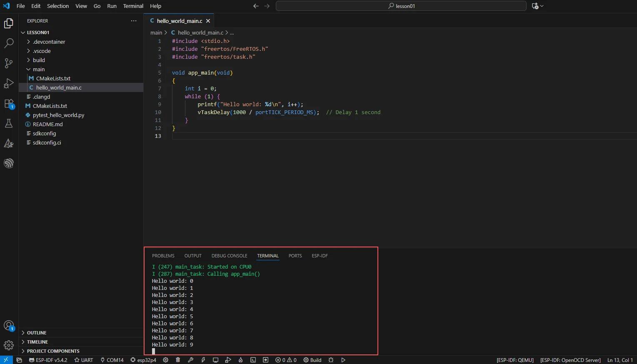The height and width of the screenshot is (364, 637).
Task: Click the flash lightning bolt icon in status bar
Action: point(203,360)
